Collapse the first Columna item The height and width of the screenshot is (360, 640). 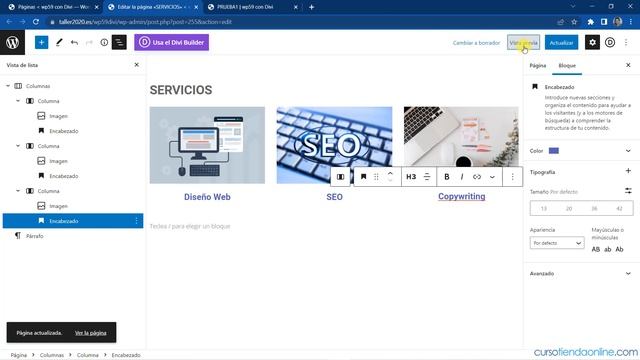18,101
